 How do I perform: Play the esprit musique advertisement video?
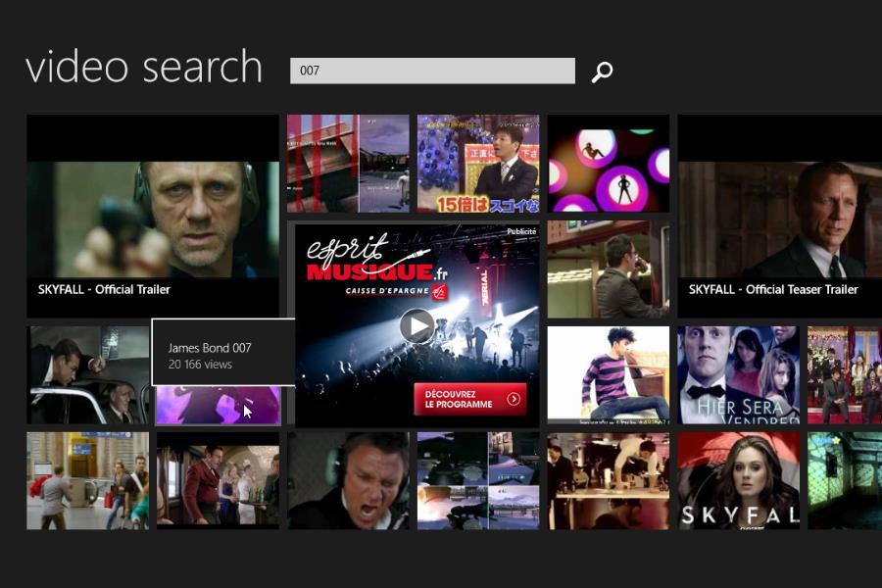[x=416, y=325]
